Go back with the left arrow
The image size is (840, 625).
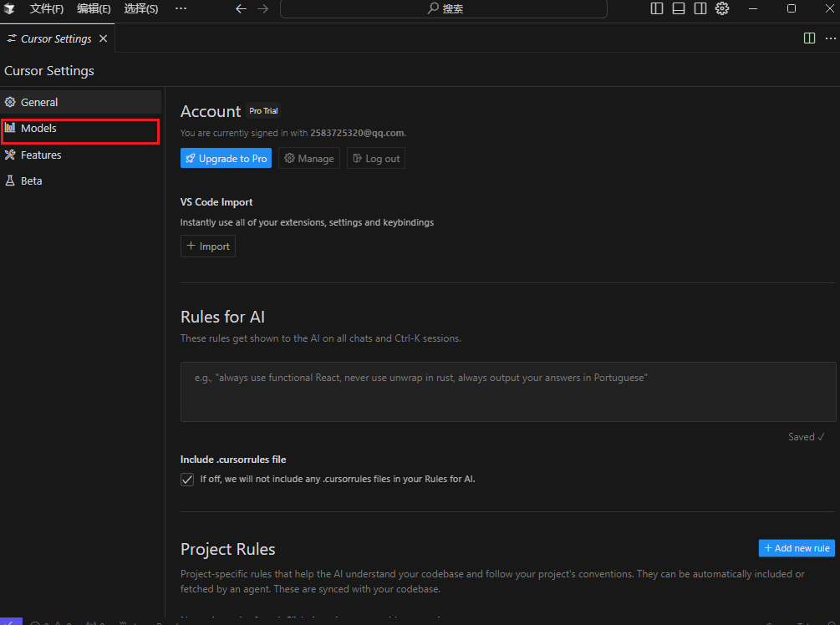coord(241,8)
